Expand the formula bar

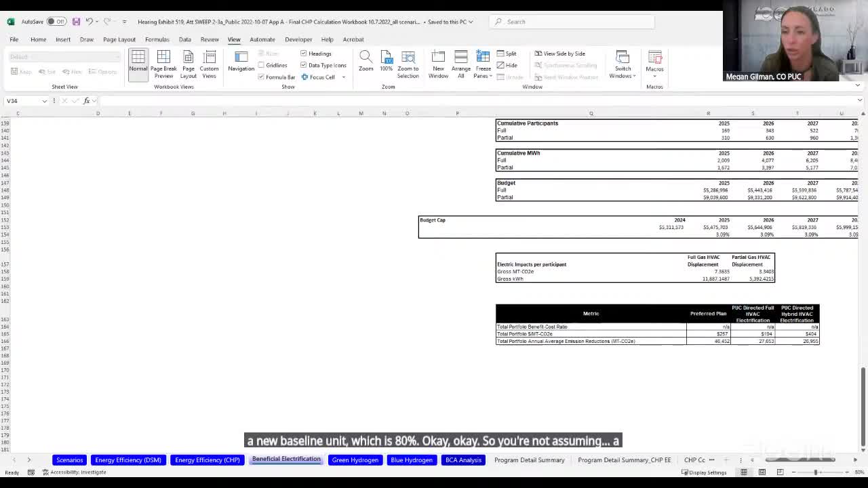click(x=859, y=101)
